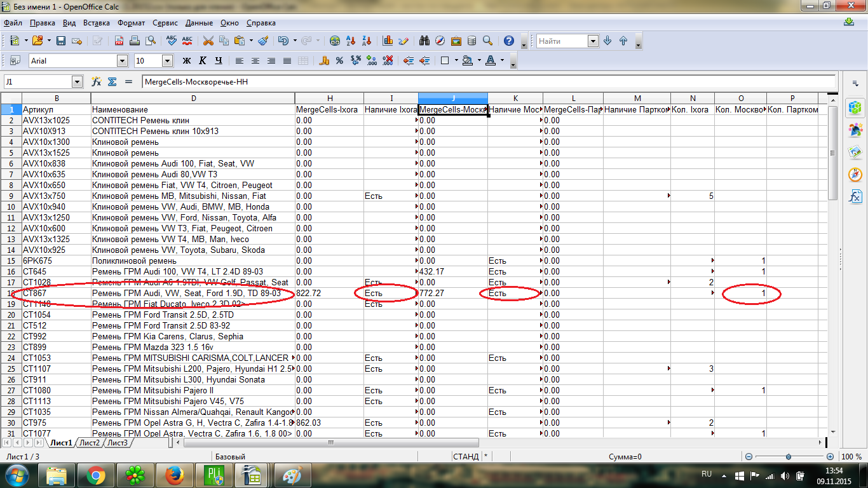Zoom out with the minus button
Viewport: 868px width, 488px height.
[749, 456]
